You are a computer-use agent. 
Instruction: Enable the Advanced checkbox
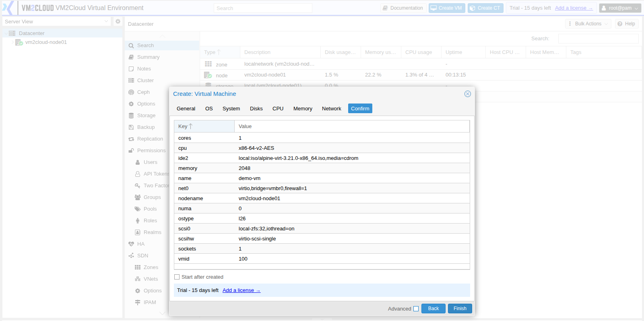(416, 309)
